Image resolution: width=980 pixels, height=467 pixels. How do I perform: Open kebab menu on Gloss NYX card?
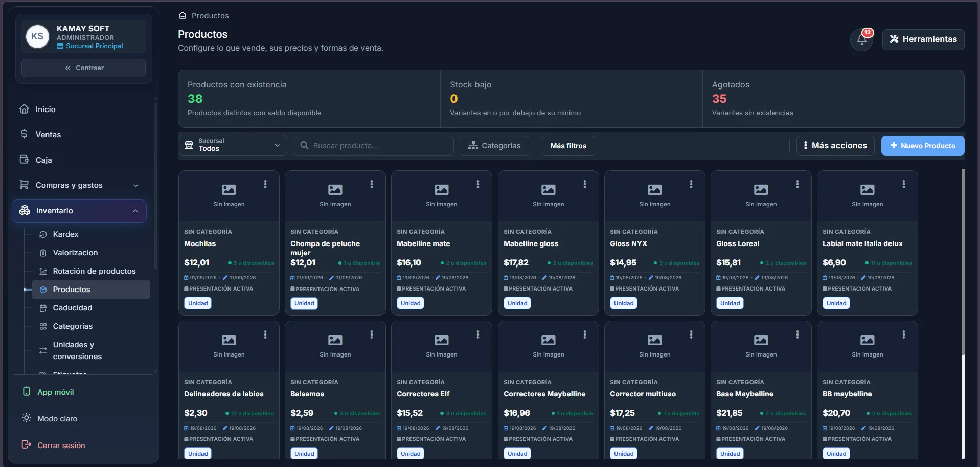[691, 184]
